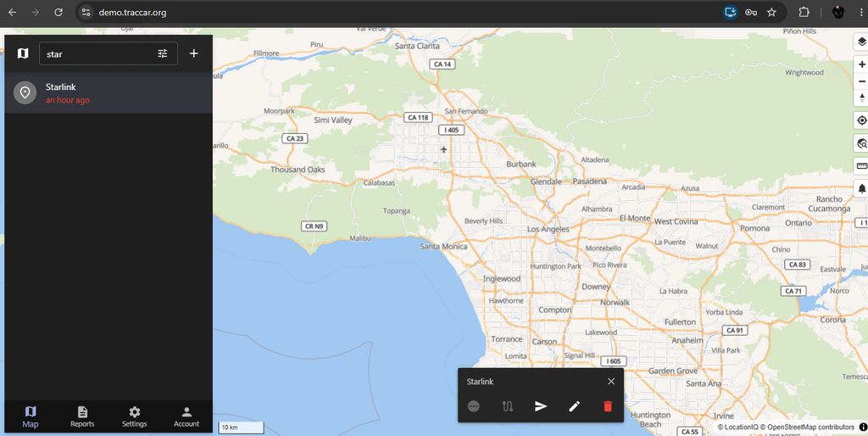Delete Starlink device with trash icon
Viewport: 868px width, 436px height.
[x=608, y=406]
